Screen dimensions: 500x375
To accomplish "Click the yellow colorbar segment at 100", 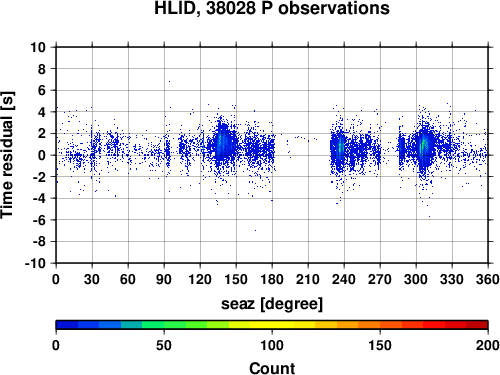I will click(272, 325).
